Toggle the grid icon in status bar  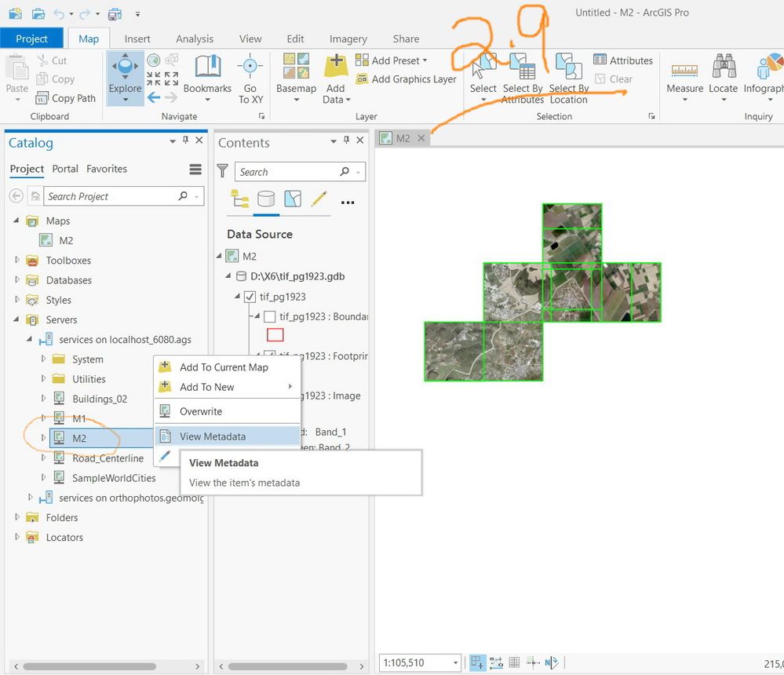point(514,663)
